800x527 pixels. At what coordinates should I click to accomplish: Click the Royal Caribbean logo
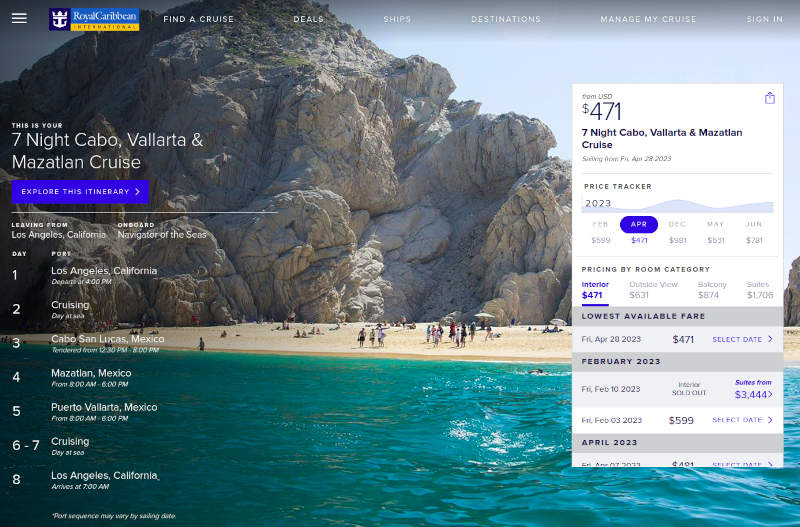pos(94,19)
